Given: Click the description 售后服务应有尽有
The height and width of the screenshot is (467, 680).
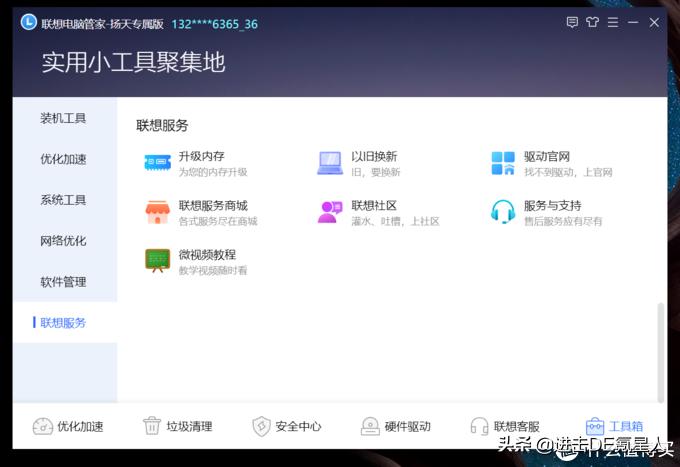Looking at the screenshot, I should [563, 221].
